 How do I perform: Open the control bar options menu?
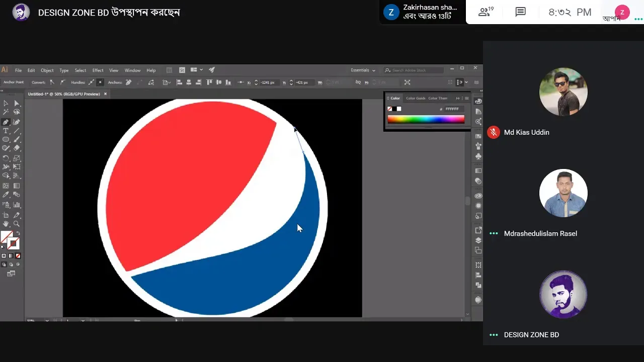click(x=476, y=82)
